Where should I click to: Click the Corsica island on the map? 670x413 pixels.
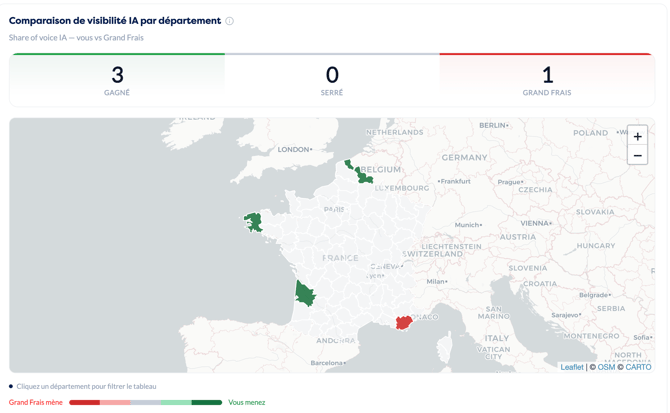[444, 349]
